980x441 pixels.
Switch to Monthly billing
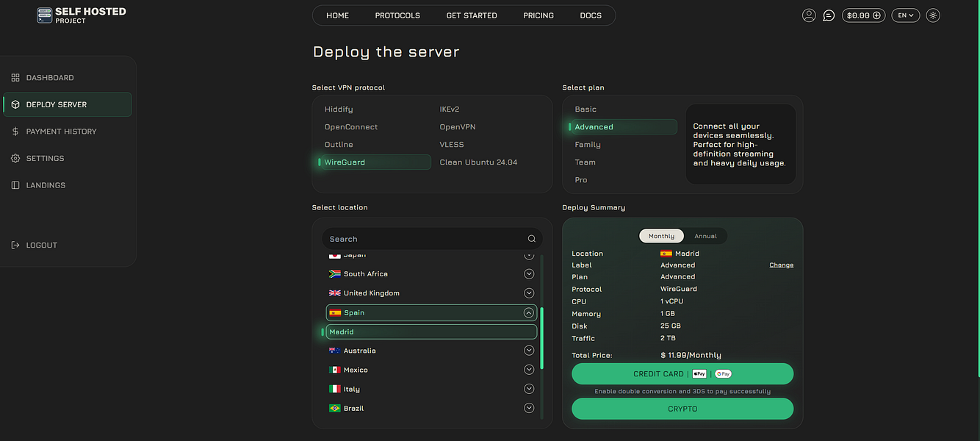click(661, 237)
